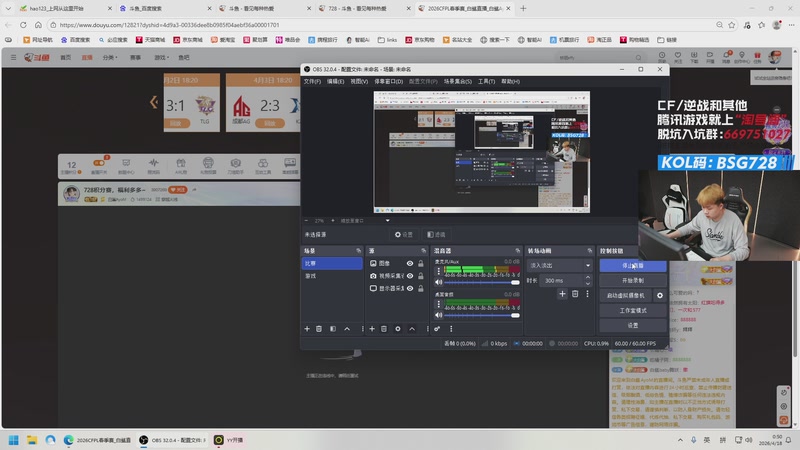Open the 分类 dropdown in Douyu navigation
The image size is (800, 450).
click(110, 58)
